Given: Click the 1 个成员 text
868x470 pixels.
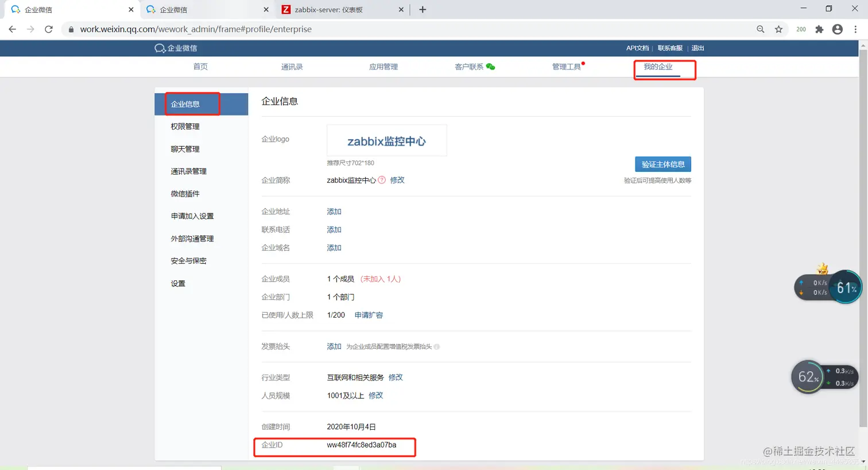Looking at the screenshot, I should tap(340, 279).
